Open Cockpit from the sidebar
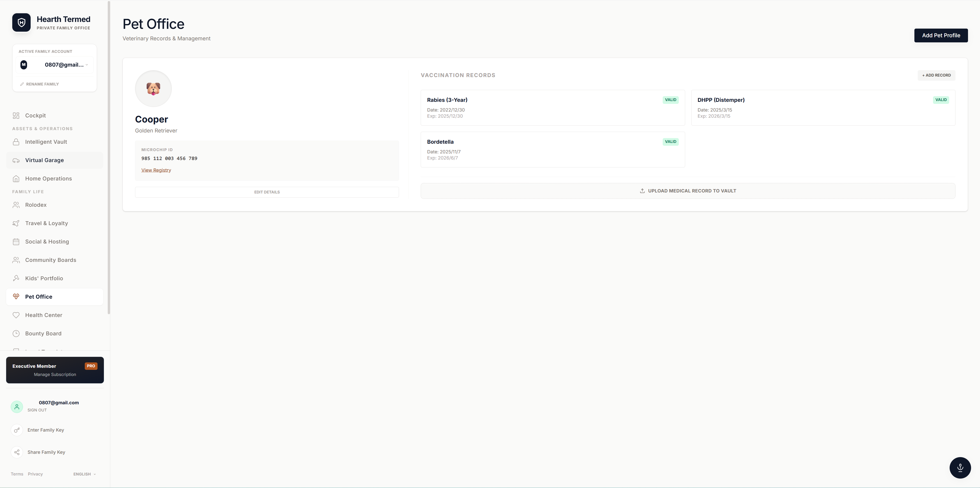 [x=35, y=116]
